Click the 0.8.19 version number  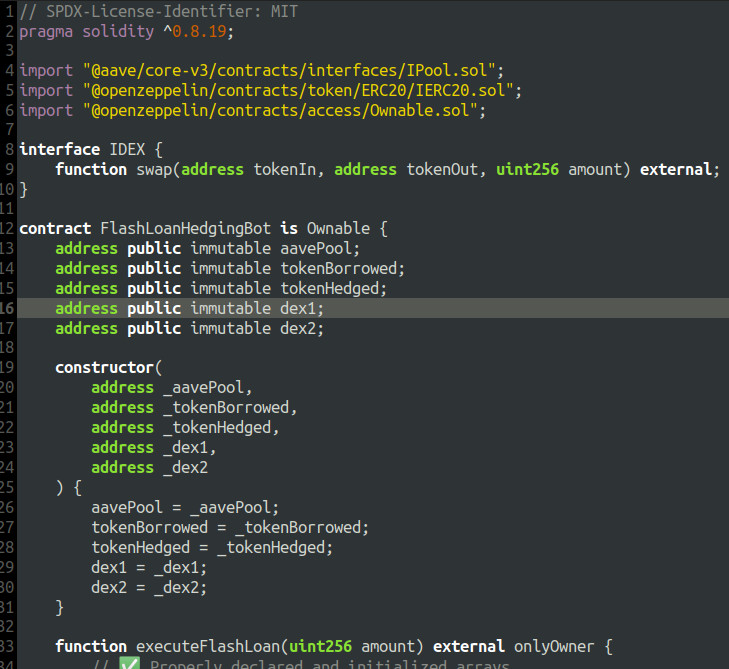click(x=213, y=31)
